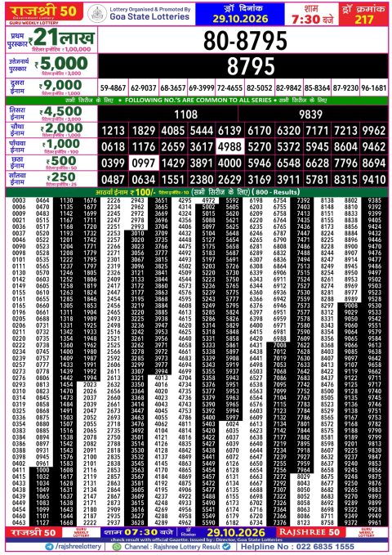Select fifth prize number 9462
The height and width of the screenshot is (555, 392).
[373, 146]
